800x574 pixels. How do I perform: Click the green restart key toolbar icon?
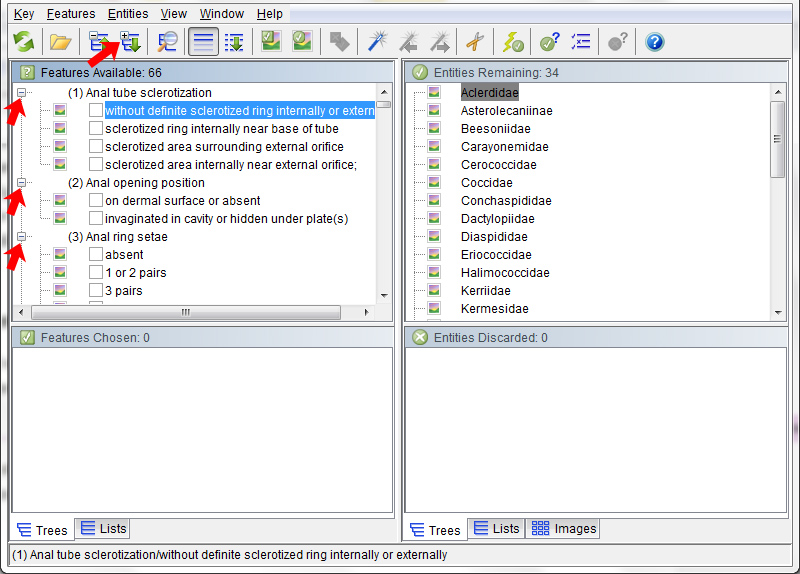(x=23, y=42)
